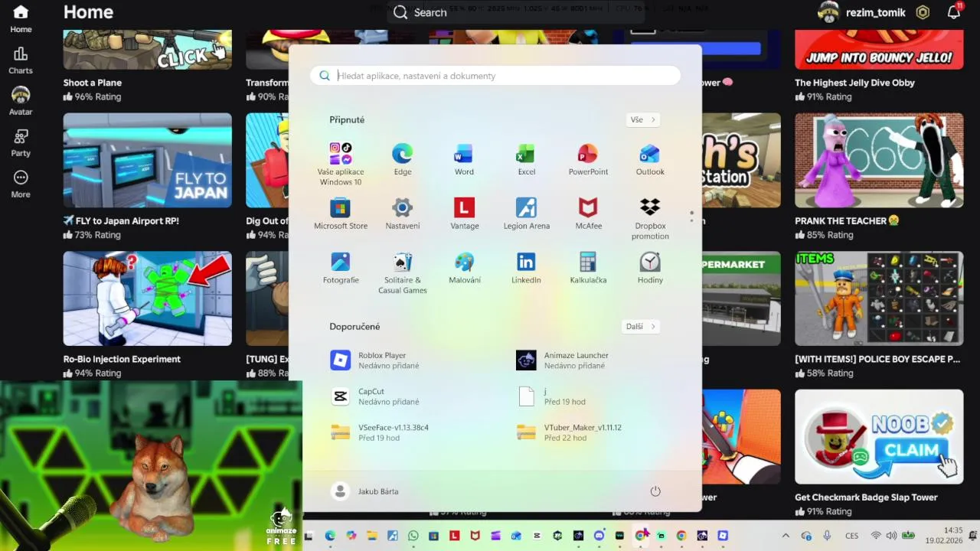Open Wi-Fi network tray icon
980x551 pixels.
[876, 536]
